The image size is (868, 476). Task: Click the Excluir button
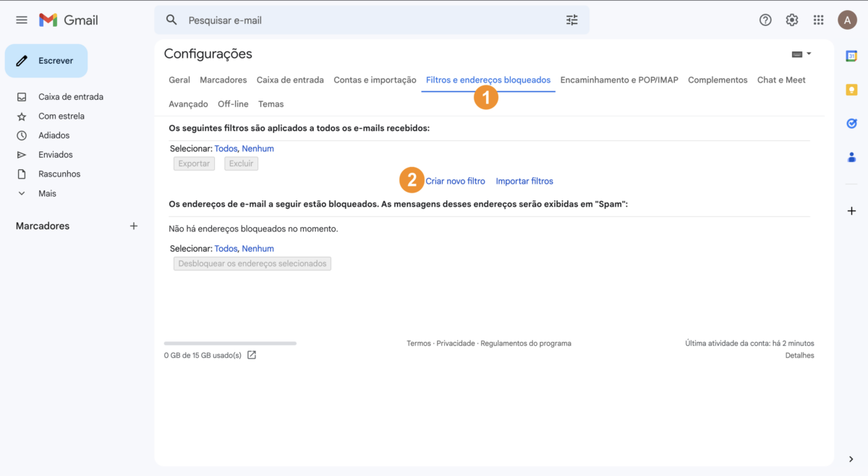242,163
